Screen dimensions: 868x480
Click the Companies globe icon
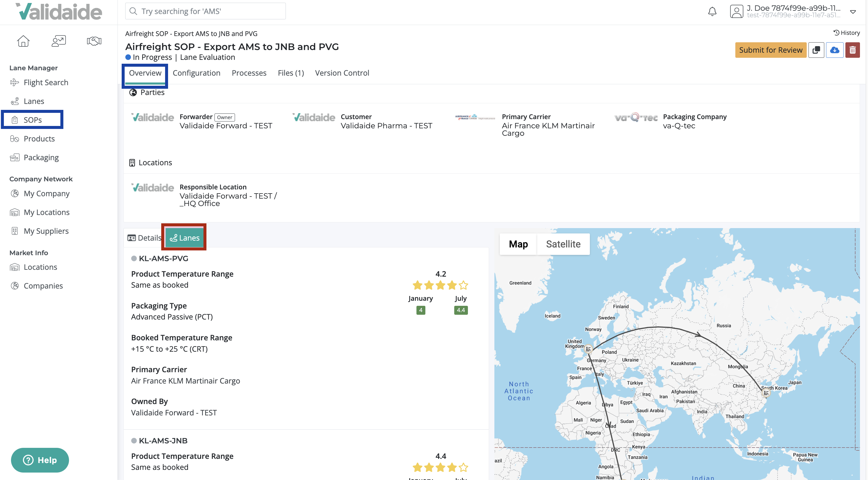[15, 286]
